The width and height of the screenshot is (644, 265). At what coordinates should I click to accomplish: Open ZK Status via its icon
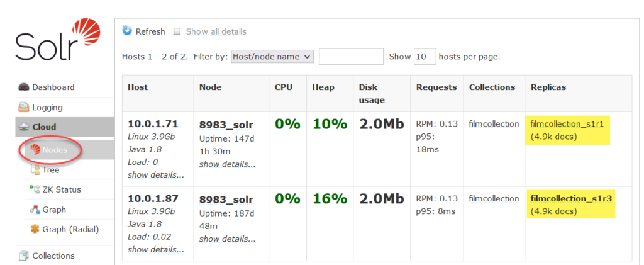click(x=35, y=189)
